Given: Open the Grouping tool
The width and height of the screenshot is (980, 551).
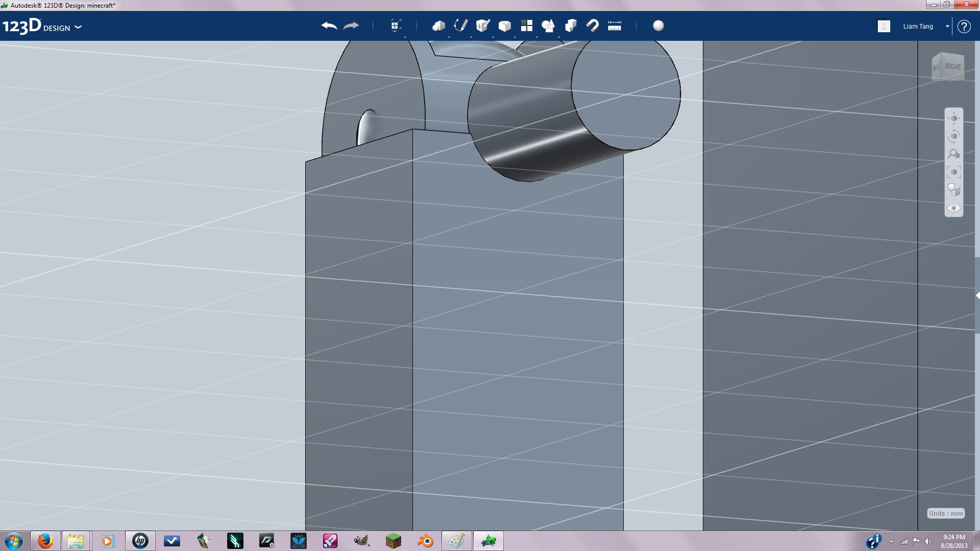Looking at the screenshot, I should pos(548,26).
